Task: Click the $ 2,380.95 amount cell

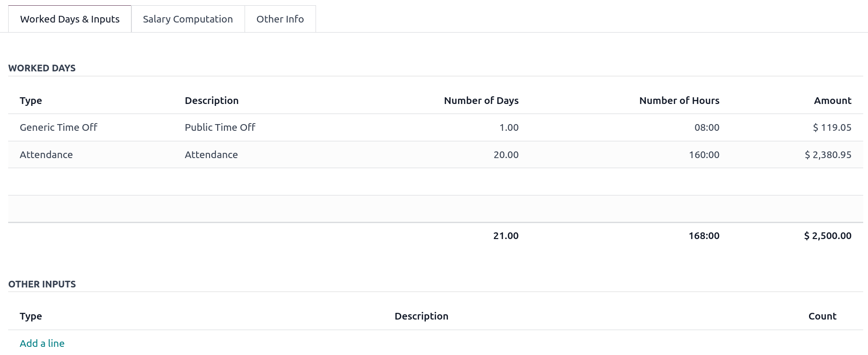Action: [x=828, y=155]
